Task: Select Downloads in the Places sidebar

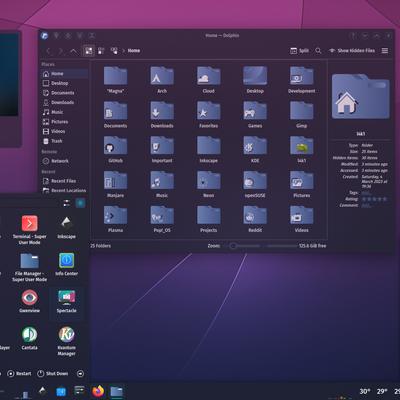Action: [x=65, y=103]
